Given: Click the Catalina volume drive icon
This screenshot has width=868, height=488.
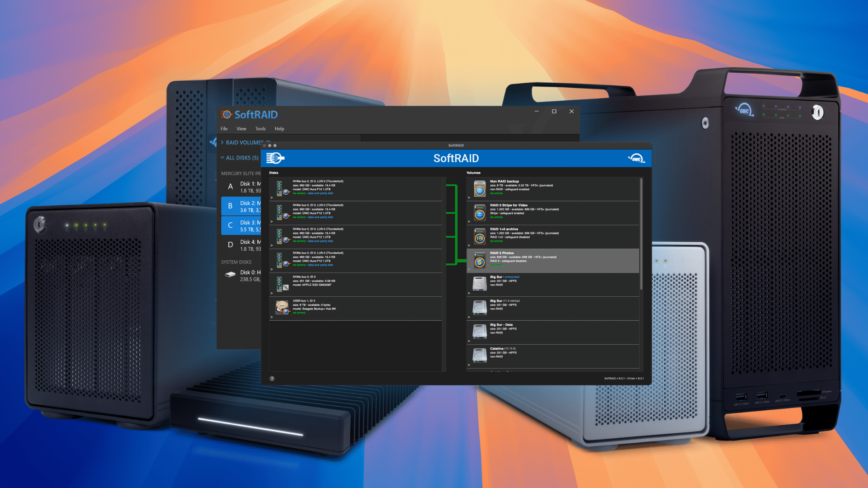Looking at the screenshot, I should click(480, 356).
